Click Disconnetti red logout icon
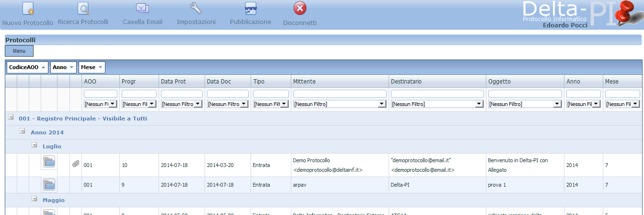The image size is (644, 215). click(300, 14)
